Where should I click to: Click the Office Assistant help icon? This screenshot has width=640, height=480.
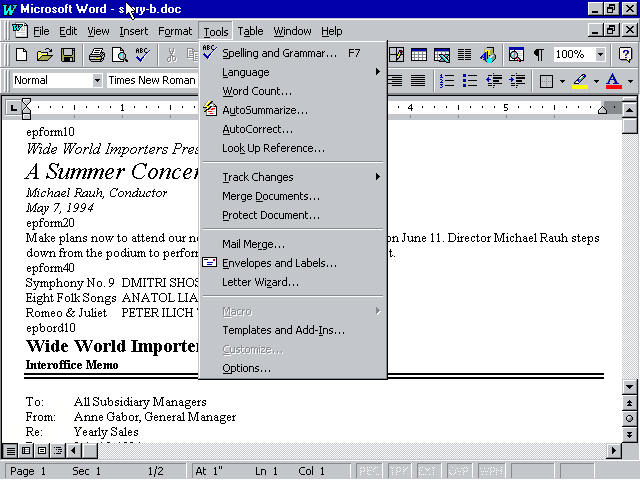click(625, 54)
